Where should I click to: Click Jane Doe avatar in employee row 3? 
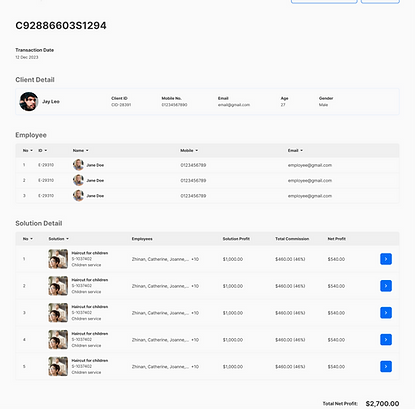coord(78,196)
